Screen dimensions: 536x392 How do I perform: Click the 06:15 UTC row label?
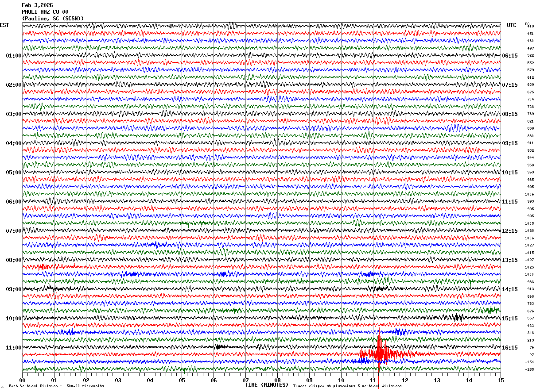click(x=510, y=56)
